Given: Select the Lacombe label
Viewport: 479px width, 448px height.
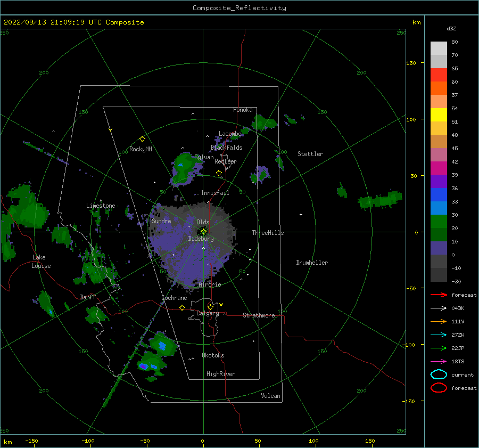Looking at the screenshot, I should [x=230, y=134].
